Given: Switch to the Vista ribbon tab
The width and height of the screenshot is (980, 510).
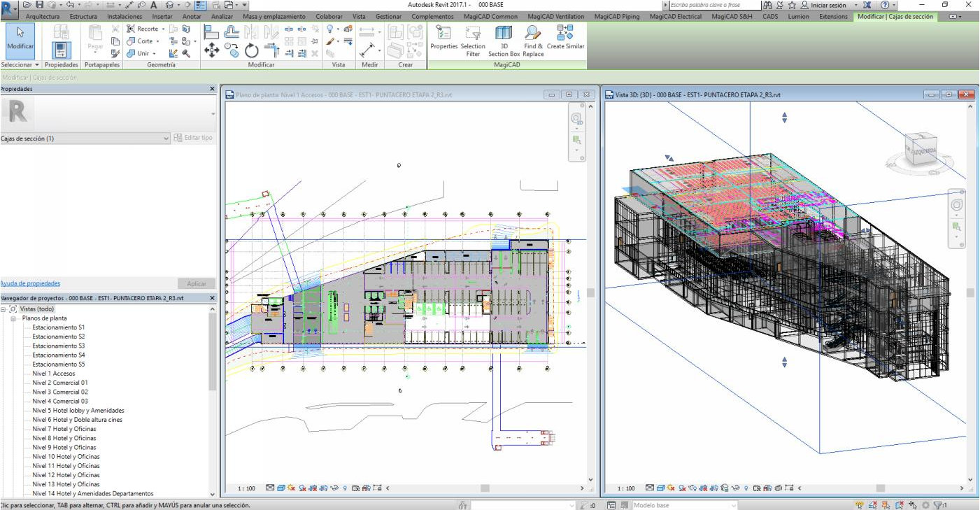Looking at the screenshot, I should (359, 16).
